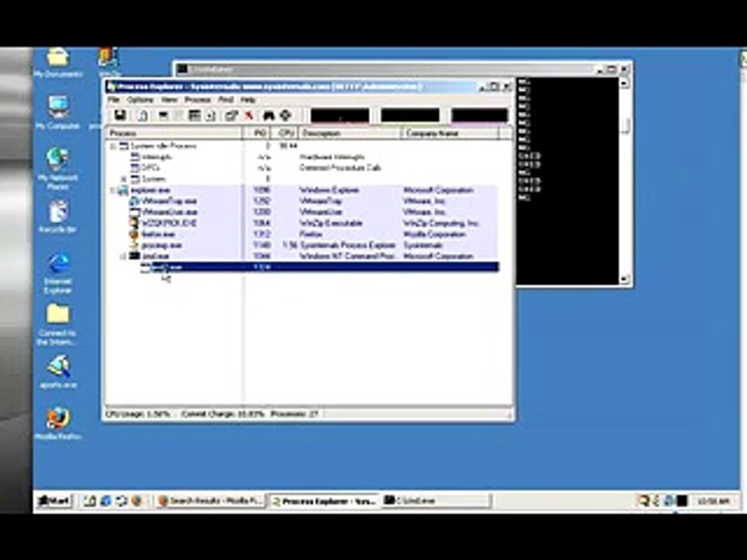The image size is (747, 560).
Task: Click the first black CPU usage graph
Action: pyautogui.click(x=340, y=115)
